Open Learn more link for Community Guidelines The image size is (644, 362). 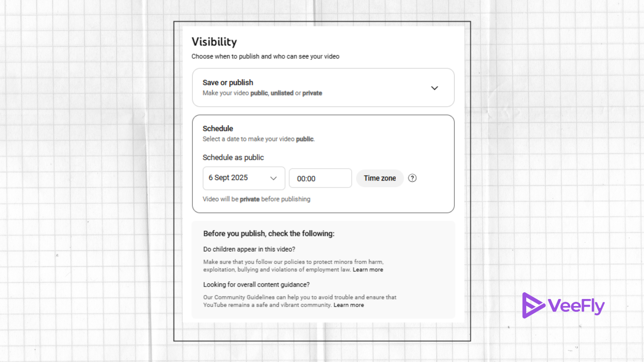(348, 305)
